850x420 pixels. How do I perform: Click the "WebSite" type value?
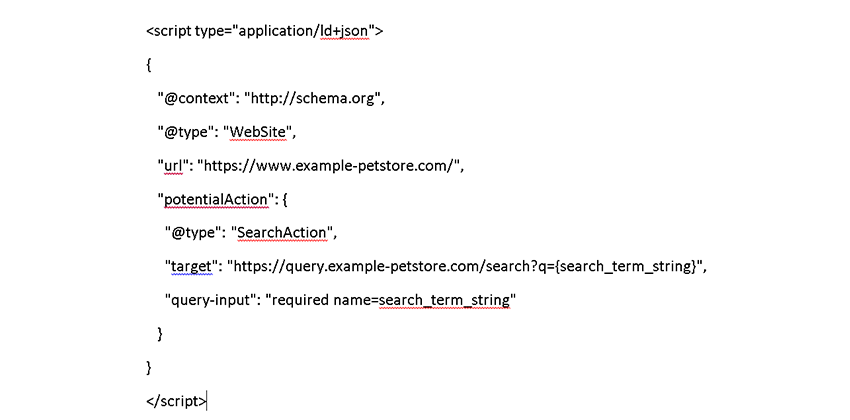pyautogui.click(x=258, y=133)
